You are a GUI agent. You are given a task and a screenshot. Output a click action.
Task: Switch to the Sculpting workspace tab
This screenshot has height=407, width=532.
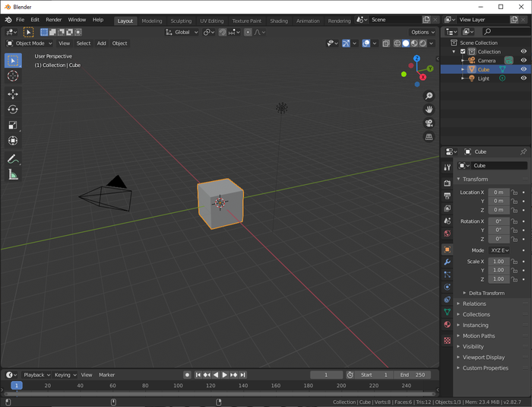tap(181, 21)
